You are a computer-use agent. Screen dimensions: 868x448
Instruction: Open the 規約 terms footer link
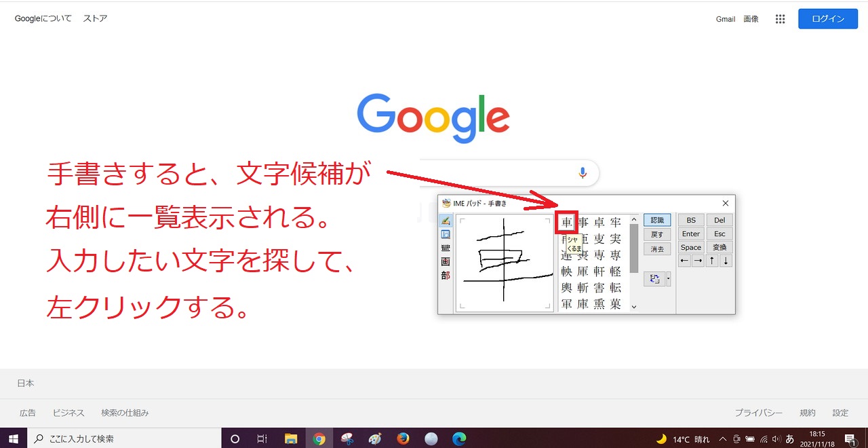click(808, 413)
